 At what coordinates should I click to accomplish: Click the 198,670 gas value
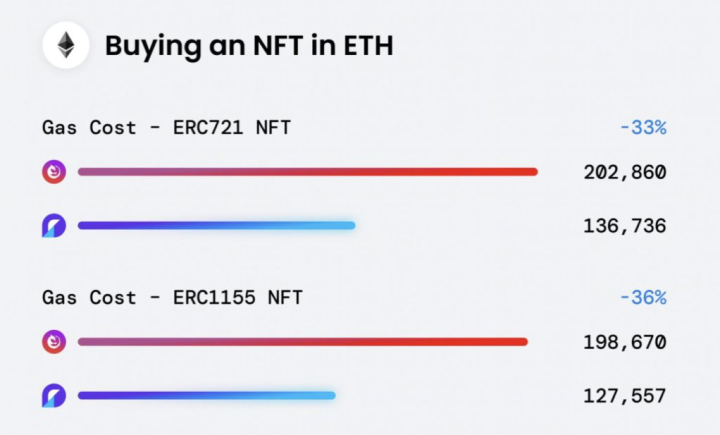pos(624,342)
